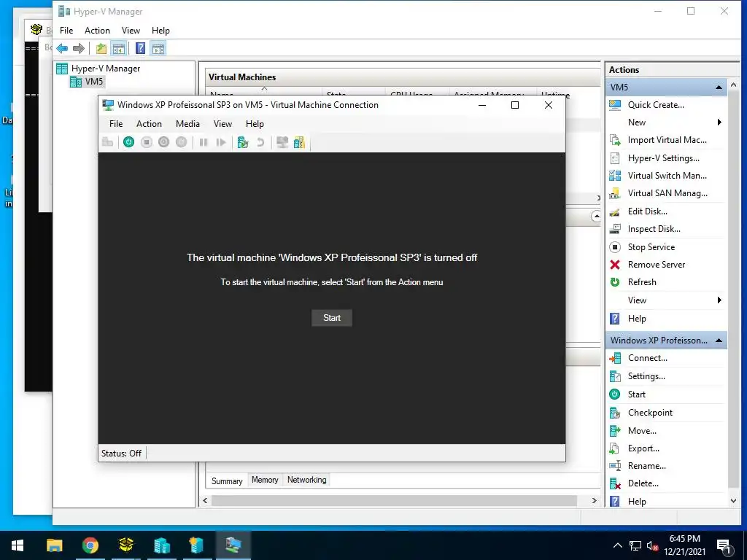Click Inspect Disk icon in Actions pane
The image size is (747, 560).
(615, 229)
